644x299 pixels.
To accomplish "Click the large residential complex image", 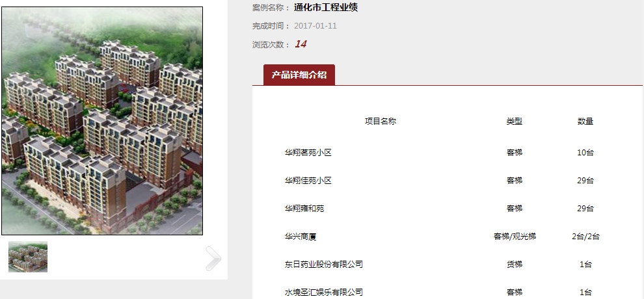I will [102, 121].
